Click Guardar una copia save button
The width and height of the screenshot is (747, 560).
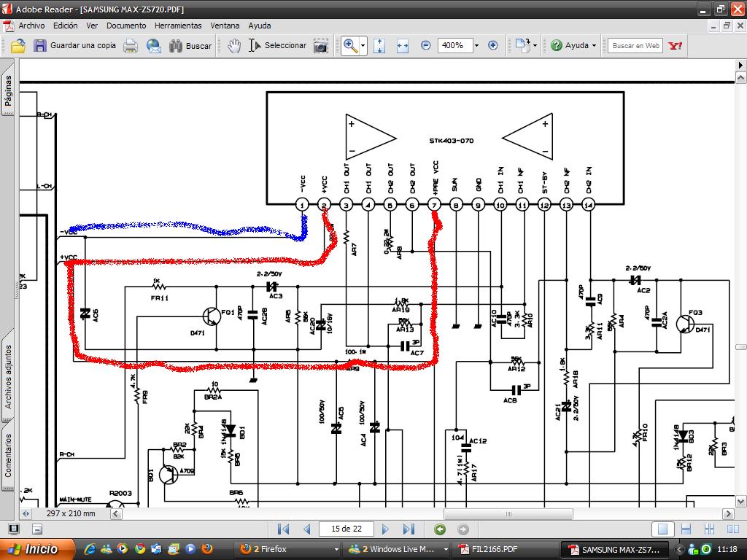(x=75, y=46)
